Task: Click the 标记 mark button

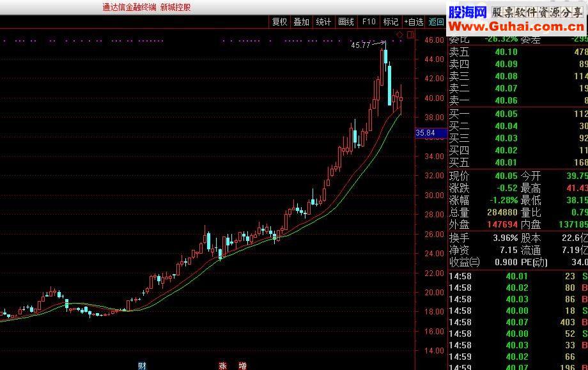Action: [391, 22]
